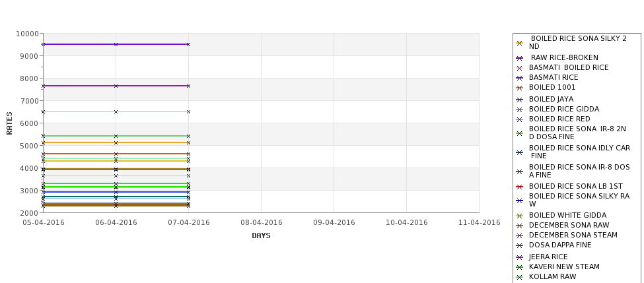
Task: Click BASMATI BOILED RICE legend label
Action: point(569,68)
